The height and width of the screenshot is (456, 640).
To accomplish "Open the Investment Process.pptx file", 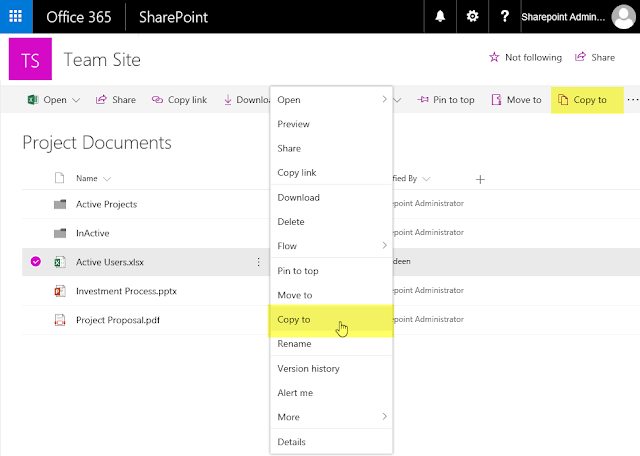I will (x=126, y=291).
